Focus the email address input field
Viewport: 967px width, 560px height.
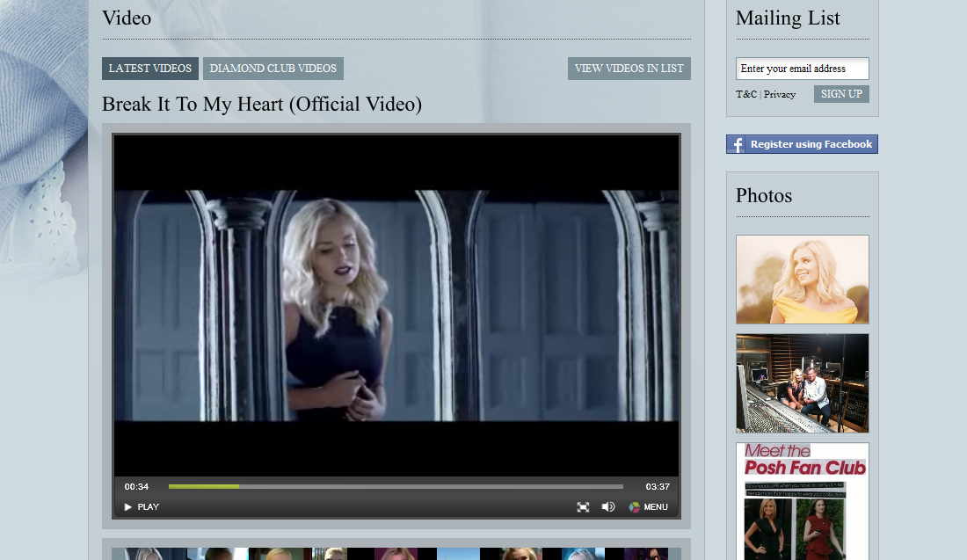pos(803,69)
